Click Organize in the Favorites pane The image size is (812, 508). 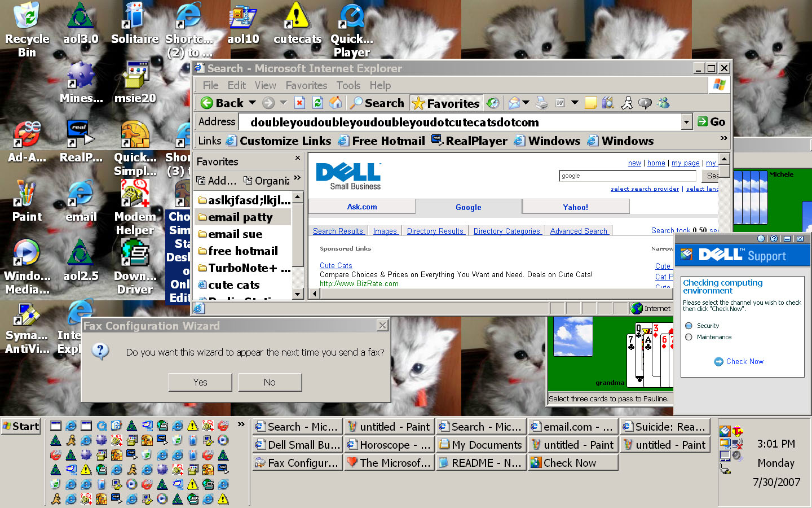(266, 181)
